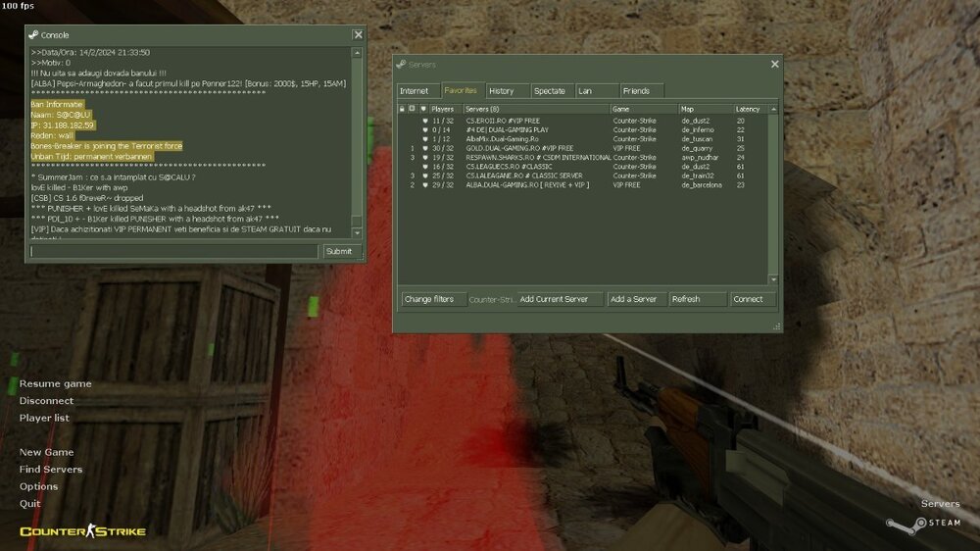Click the Counter-Strike logo at bottom left

82,531
